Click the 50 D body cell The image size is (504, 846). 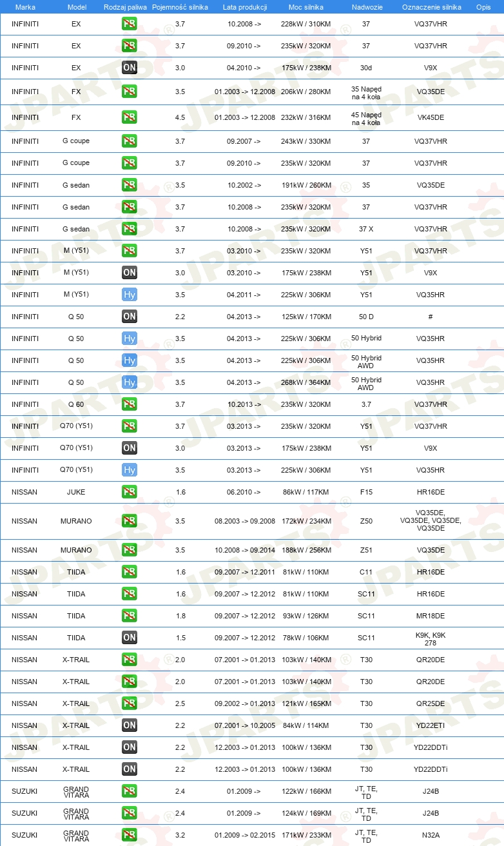coord(366,317)
